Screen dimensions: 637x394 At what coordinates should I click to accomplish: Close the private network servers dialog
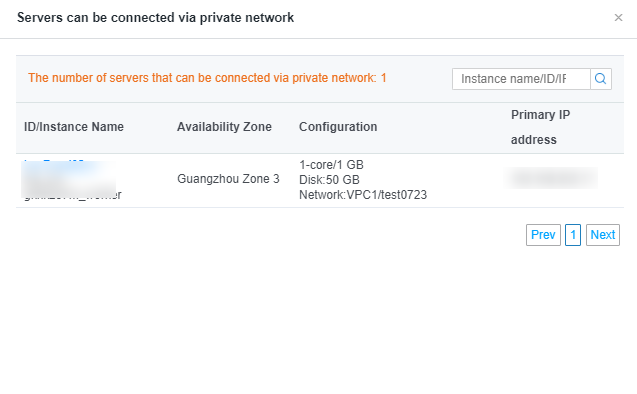click(618, 17)
